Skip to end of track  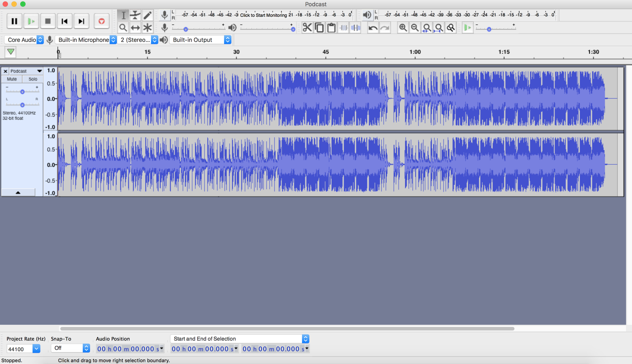81,21
